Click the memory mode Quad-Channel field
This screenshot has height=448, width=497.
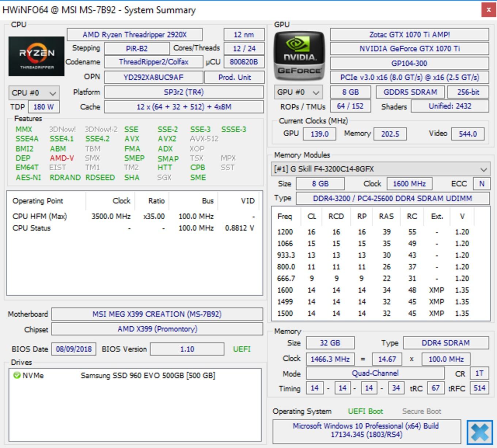(x=375, y=373)
